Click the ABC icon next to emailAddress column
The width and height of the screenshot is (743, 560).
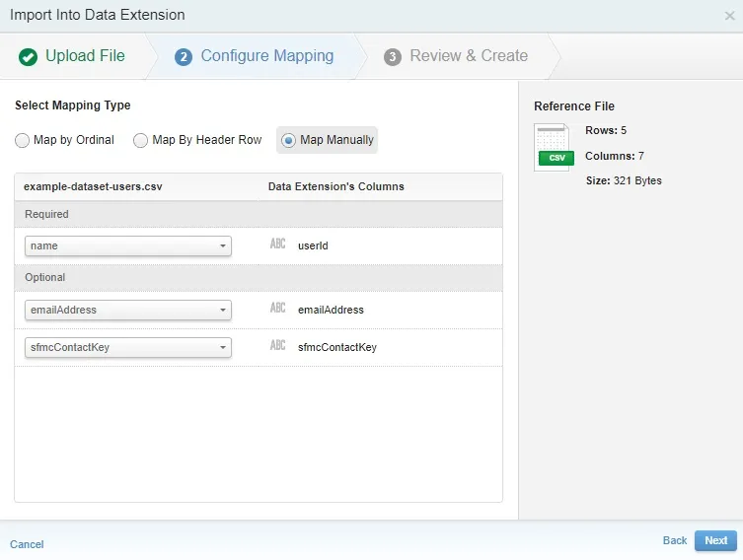(278, 310)
